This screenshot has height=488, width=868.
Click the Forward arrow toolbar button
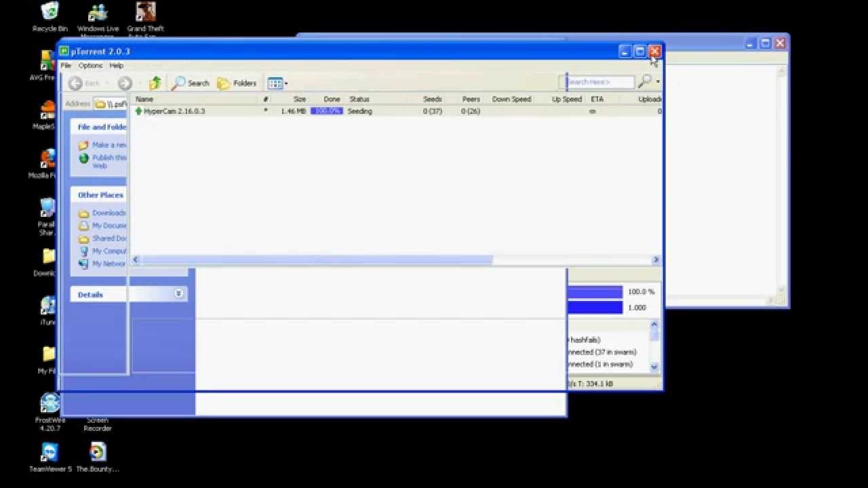coord(125,83)
